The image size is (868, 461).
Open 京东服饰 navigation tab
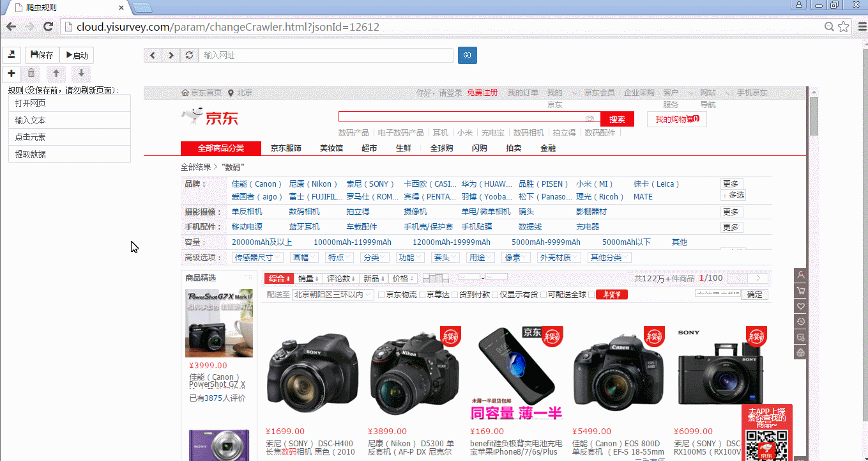(286, 148)
